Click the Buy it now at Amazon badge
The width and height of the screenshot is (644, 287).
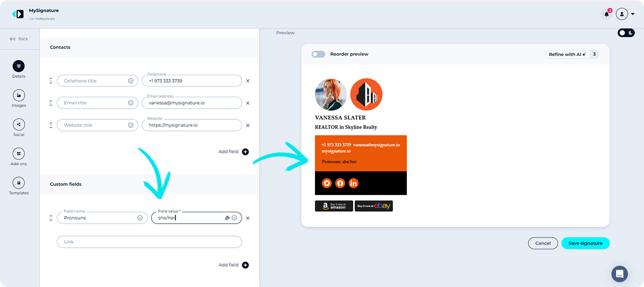(x=334, y=206)
